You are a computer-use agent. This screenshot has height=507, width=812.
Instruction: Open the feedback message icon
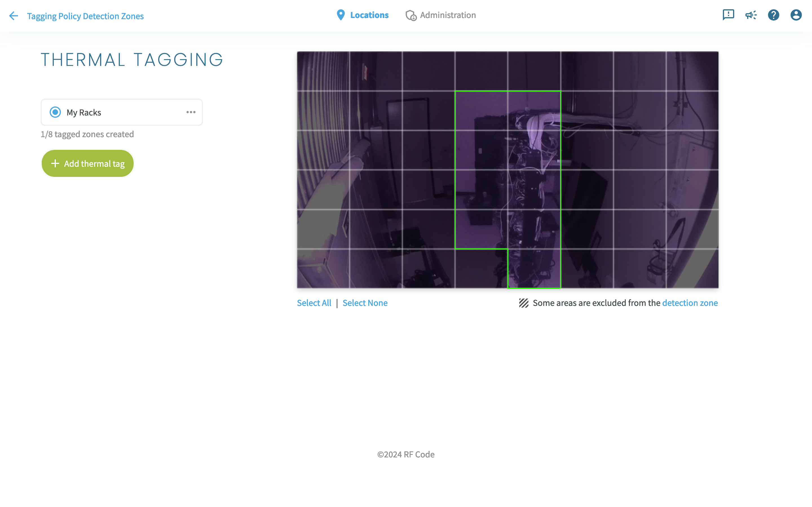pos(728,15)
